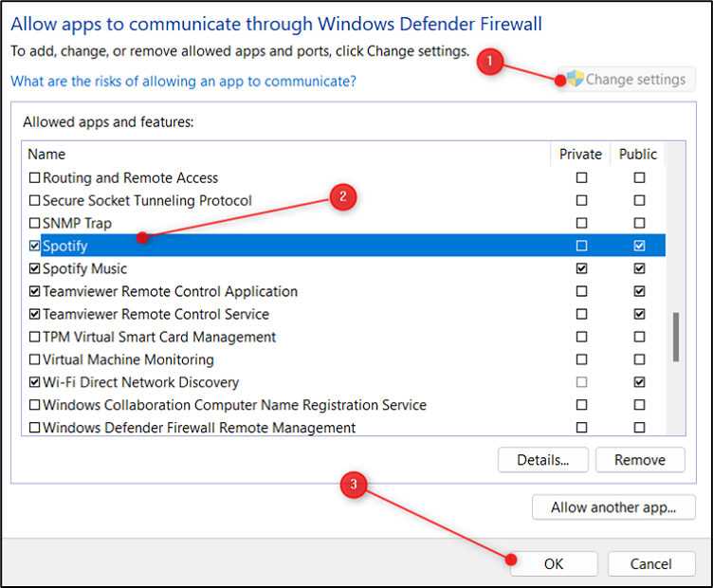Image resolution: width=713 pixels, height=588 pixels.
Task: Check the Private box for Spotify
Action: (581, 246)
